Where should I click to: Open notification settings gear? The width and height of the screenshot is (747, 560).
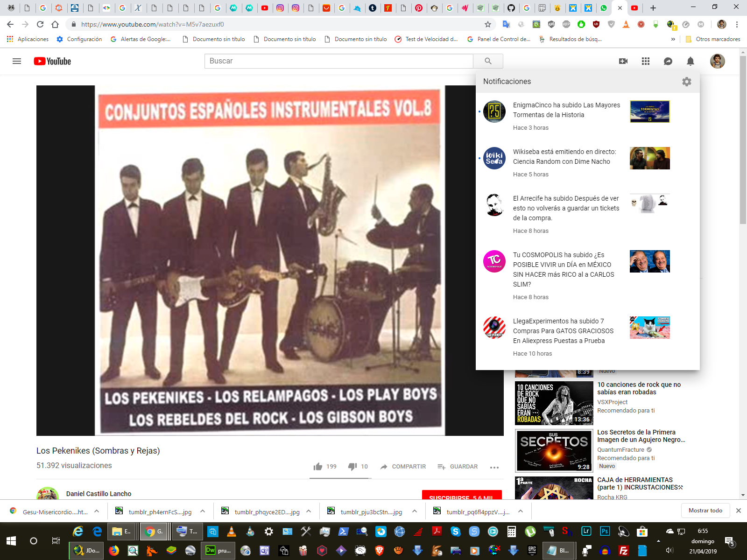[x=686, y=82]
